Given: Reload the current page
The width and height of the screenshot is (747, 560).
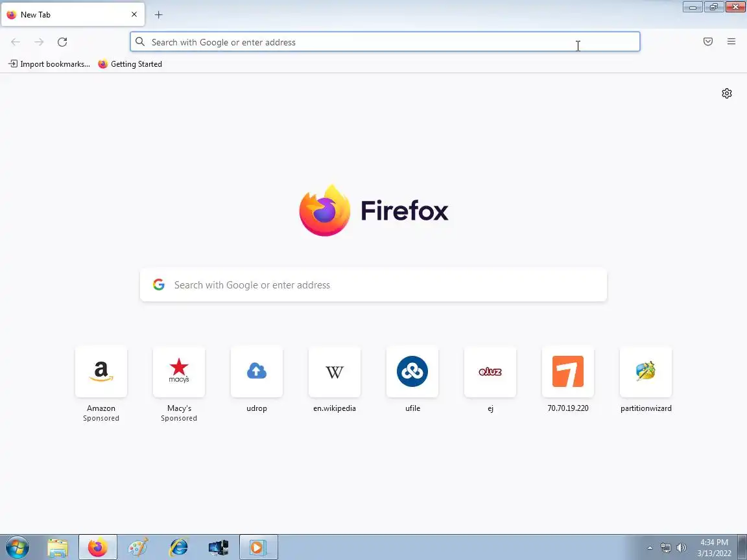Looking at the screenshot, I should click(x=62, y=42).
